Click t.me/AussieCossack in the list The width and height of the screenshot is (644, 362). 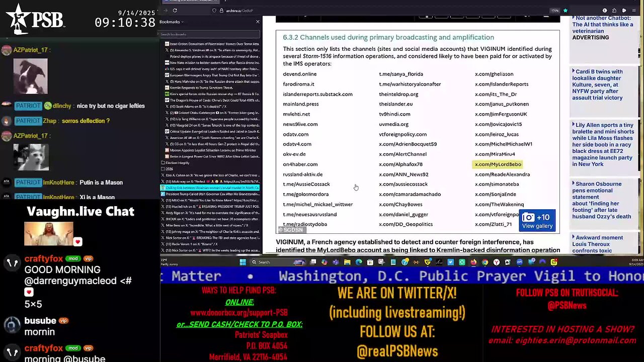(x=306, y=184)
